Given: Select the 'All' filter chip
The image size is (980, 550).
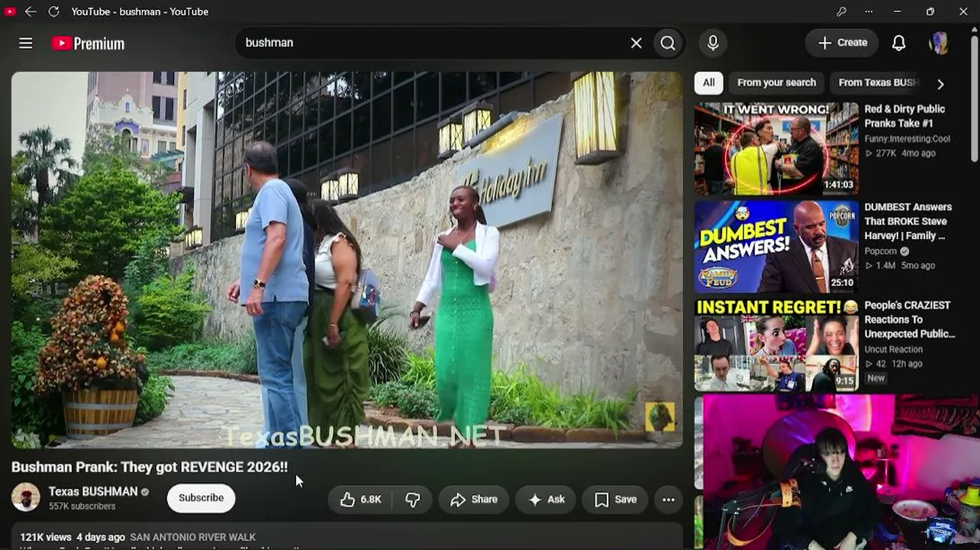Looking at the screenshot, I should [x=709, y=82].
